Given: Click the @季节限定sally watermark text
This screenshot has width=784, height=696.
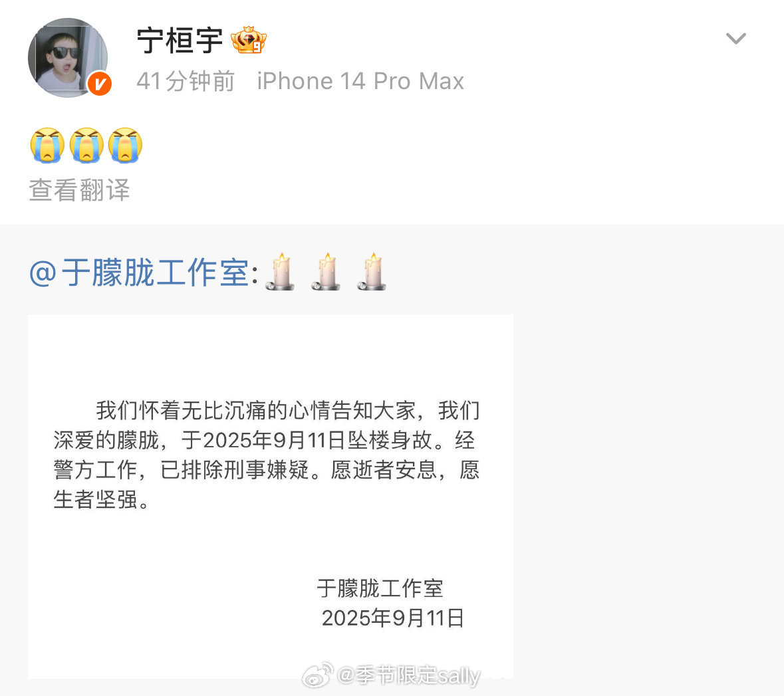Looking at the screenshot, I should pos(409,675).
